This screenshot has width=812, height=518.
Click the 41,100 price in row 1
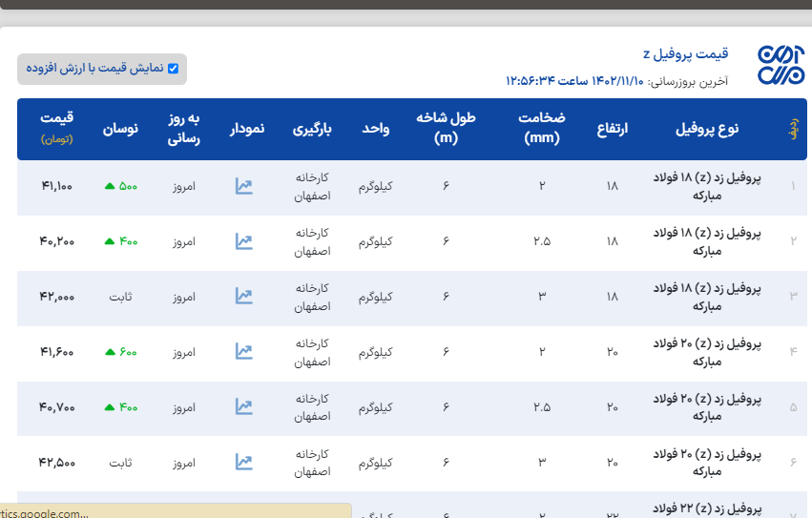57,187
